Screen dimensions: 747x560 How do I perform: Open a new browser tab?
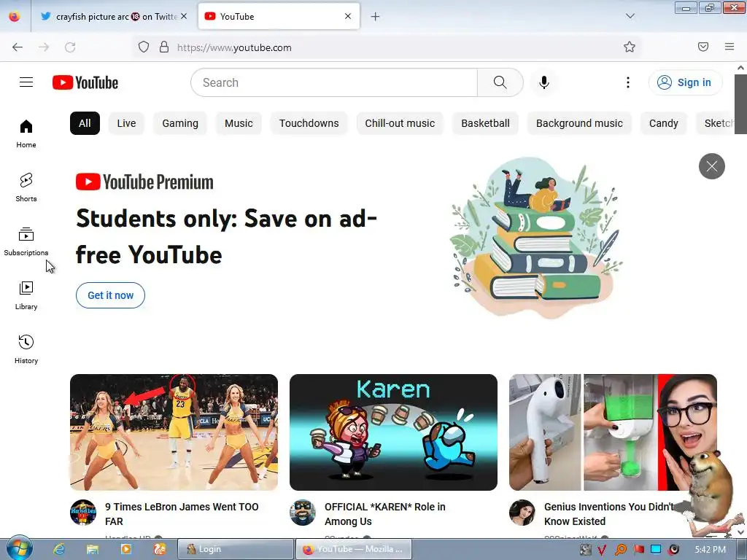[x=376, y=17]
